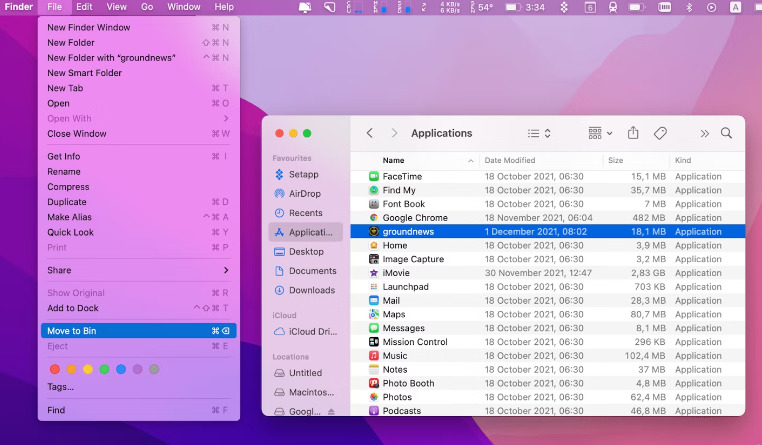
Task: Sort by the Kind column
Action: 708,160
